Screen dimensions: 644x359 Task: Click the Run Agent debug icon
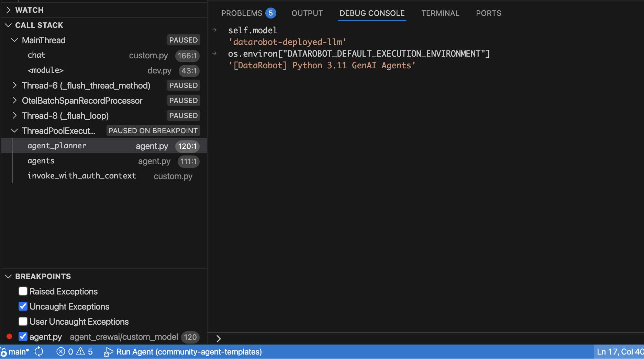pos(108,352)
